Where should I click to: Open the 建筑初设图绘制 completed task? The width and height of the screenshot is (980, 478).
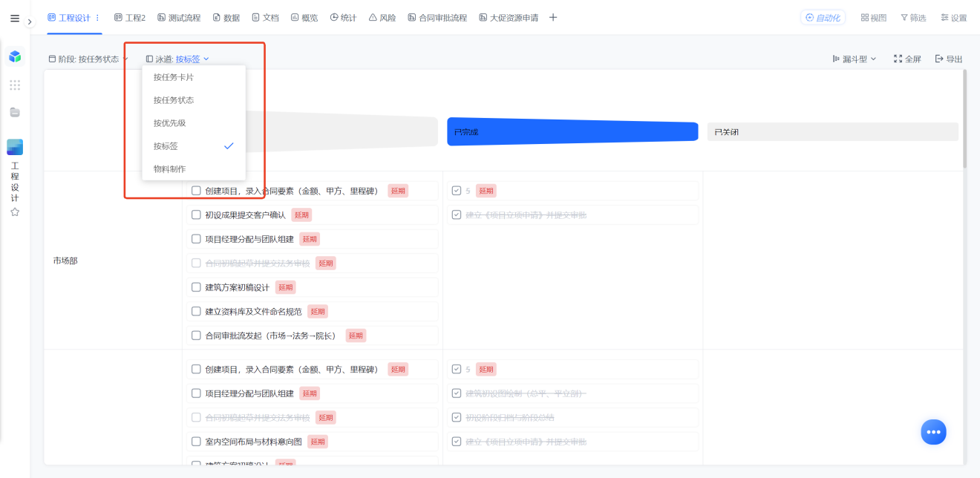tap(572, 393)
